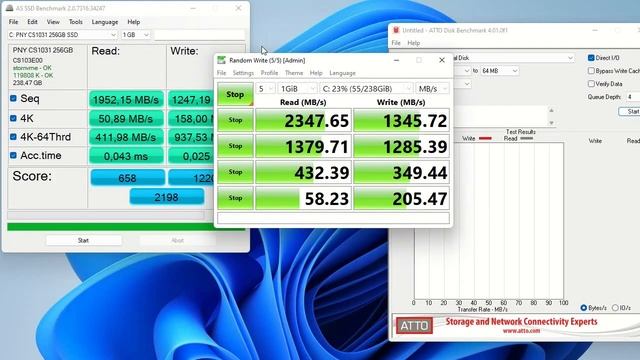
Task: Click Stop button beside 432.39 read result
Action: click(x=235, y=172)
